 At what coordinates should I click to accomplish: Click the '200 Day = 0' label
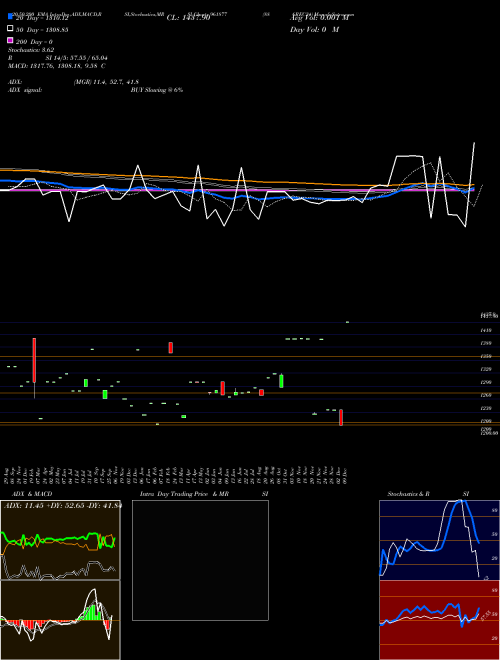(x=34, y=42)
